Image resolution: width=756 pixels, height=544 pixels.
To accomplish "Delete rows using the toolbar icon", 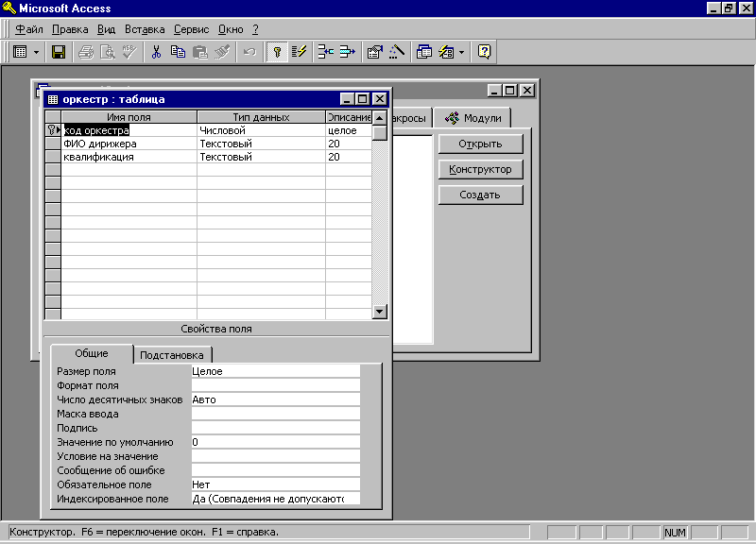I will coord(347,52).
